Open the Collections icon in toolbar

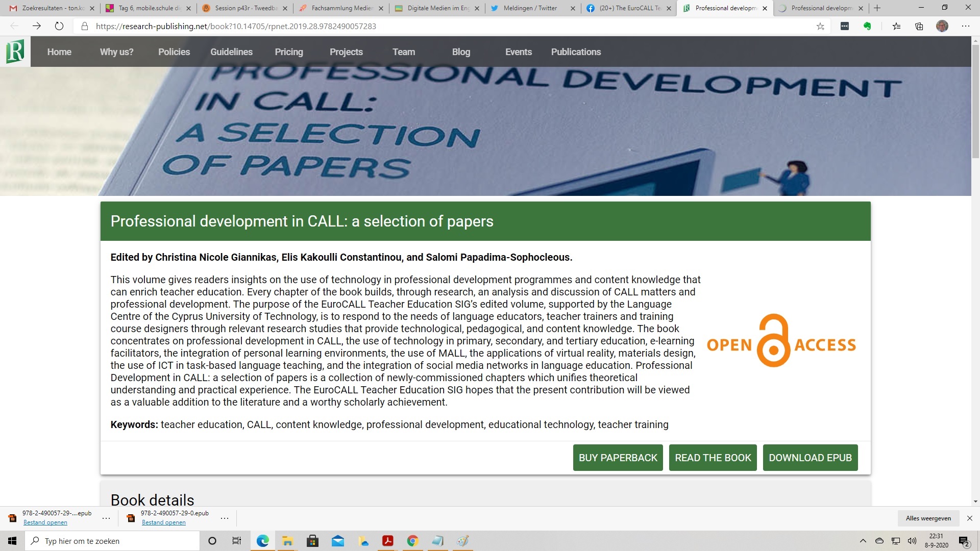pos(919,27)
